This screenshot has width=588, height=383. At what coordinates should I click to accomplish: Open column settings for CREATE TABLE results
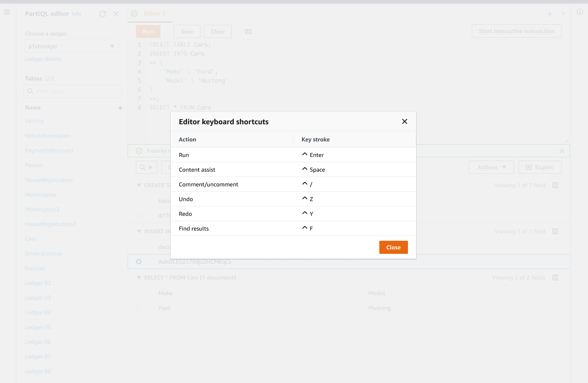[555, 185]
